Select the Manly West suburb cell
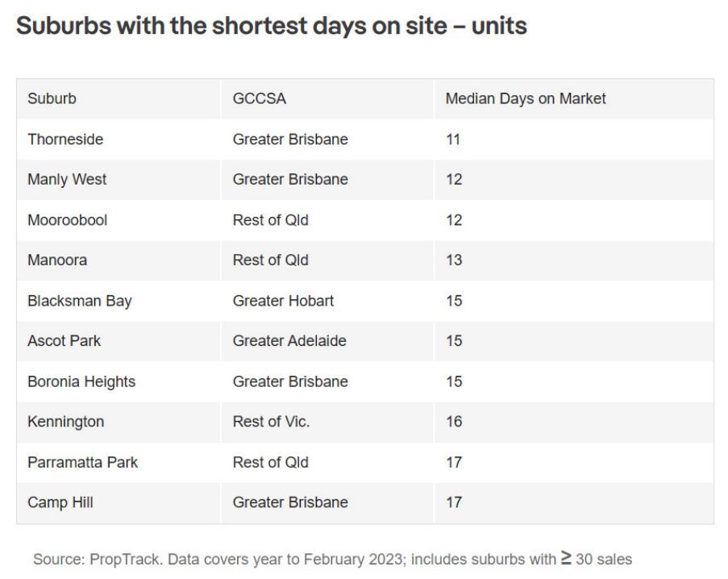 67,180
